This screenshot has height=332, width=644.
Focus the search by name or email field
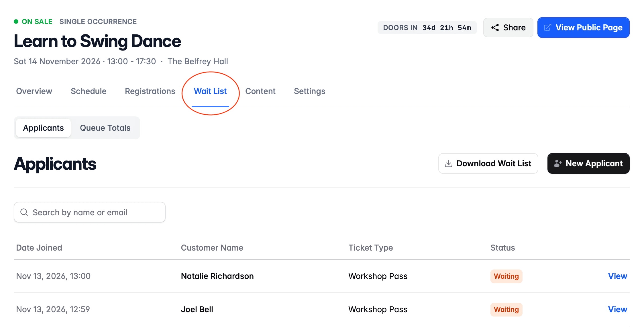click(x=90, y=212)
